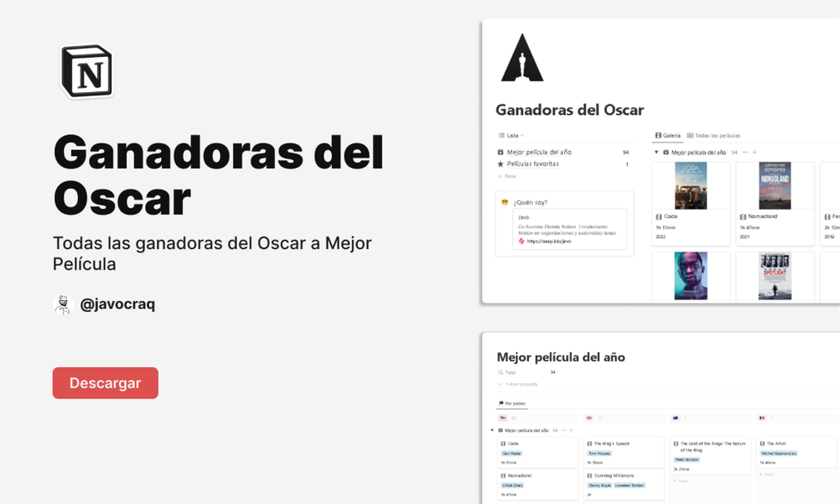840x504 pixels.
Task: Select the Por países tab
Action: coord(512,404)
